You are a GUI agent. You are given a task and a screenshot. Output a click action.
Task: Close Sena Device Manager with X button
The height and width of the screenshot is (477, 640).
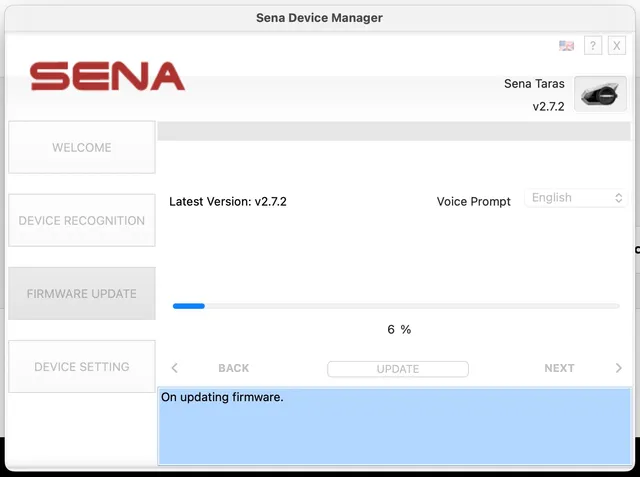pyautogui.click(x=617, y=45)
